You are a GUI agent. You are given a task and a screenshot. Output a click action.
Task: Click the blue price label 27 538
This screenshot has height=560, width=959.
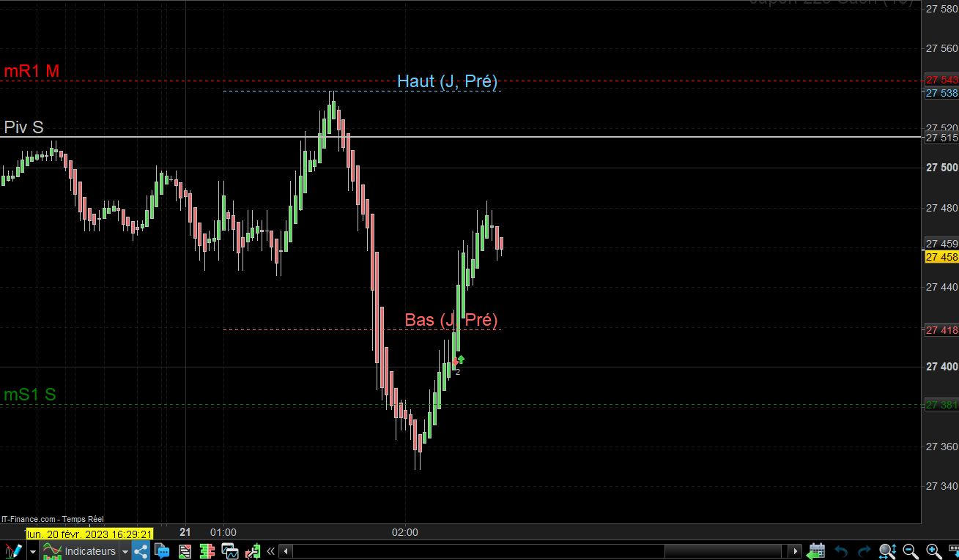[941, 93]
